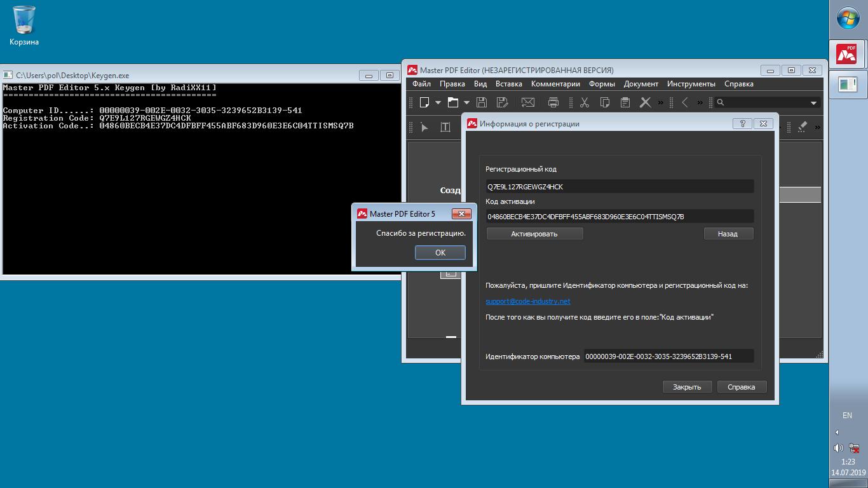868x488 pixels.
Task: Click the Previous page arrow icon
Action: (685, 102)
